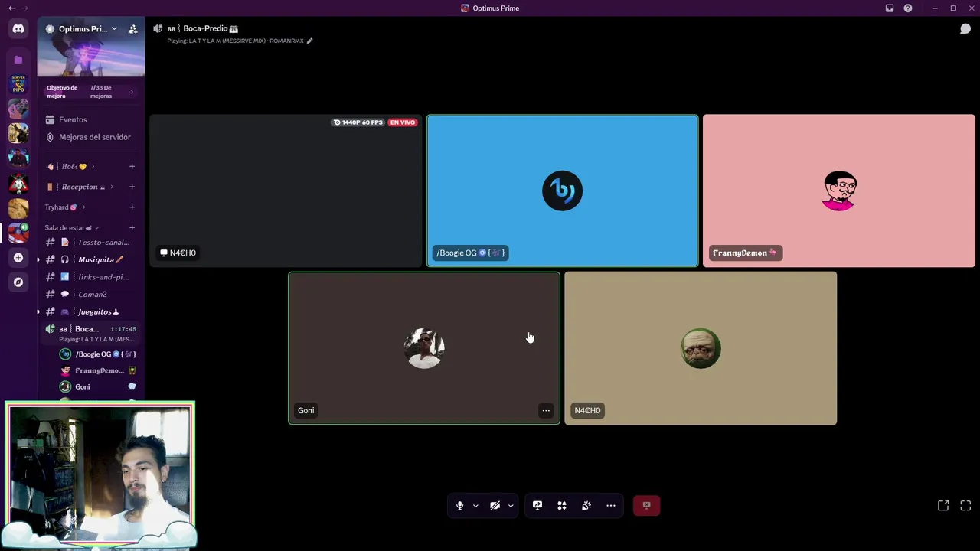Turn on the camera
Image resolution: width=980 pixels, height=551 pixels.
pyautogui.click(x=495, y=506)
